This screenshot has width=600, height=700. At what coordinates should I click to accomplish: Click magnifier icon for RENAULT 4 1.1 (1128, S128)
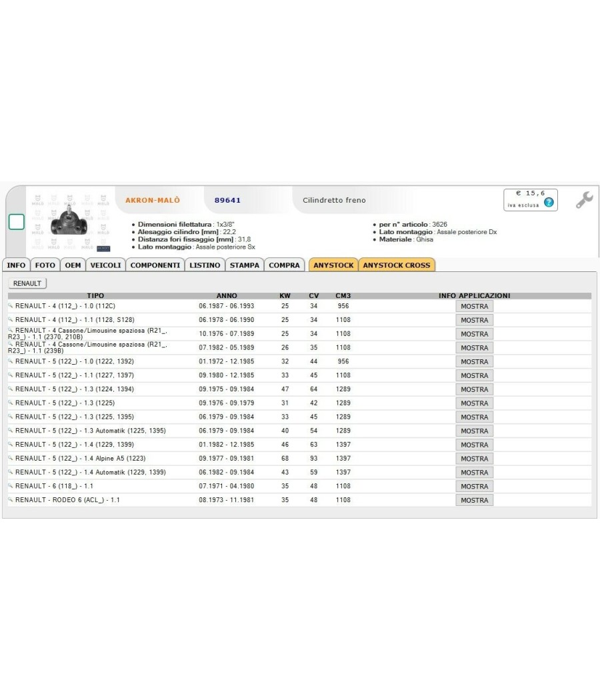click(x=10, y=319)
